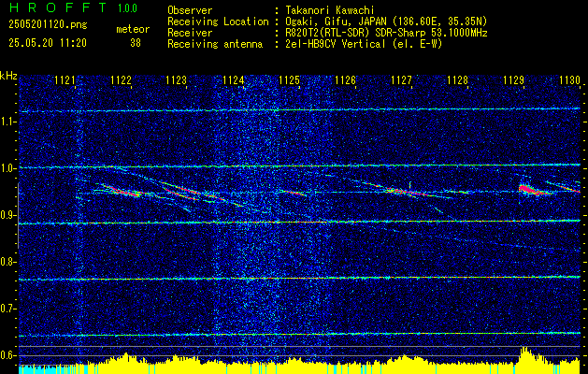Click the 1121 time marker
The width and height of the screenshot is (588, 374).
pos(65,79)
